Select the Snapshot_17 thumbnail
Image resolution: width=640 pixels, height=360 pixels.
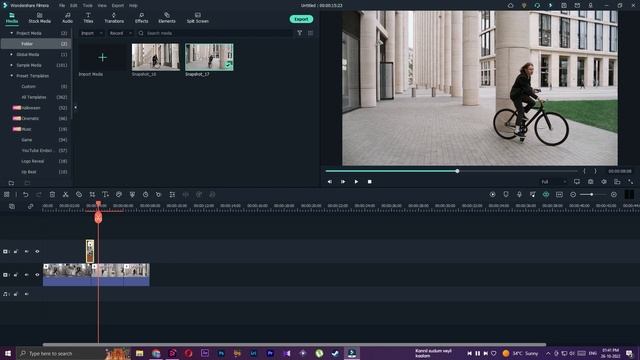coord(209,58)
